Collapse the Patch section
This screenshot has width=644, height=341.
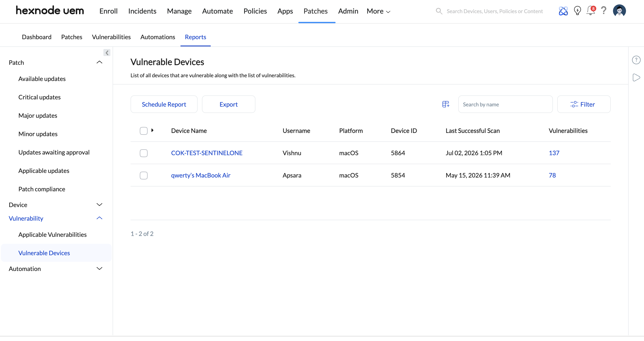[x=99, y=62]
